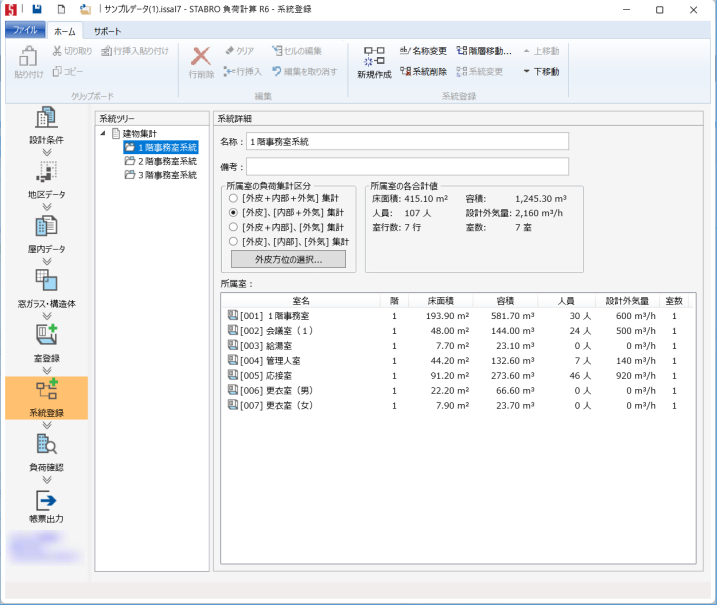Switch to the サポート ribbon tab
This screenshot has height=605, width=717.
tap(107, 31)
